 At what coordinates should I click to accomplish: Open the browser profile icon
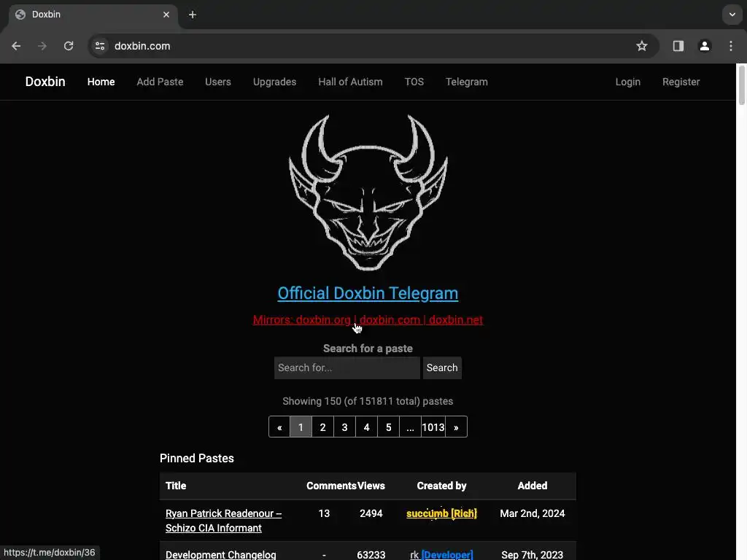(705, 46)
